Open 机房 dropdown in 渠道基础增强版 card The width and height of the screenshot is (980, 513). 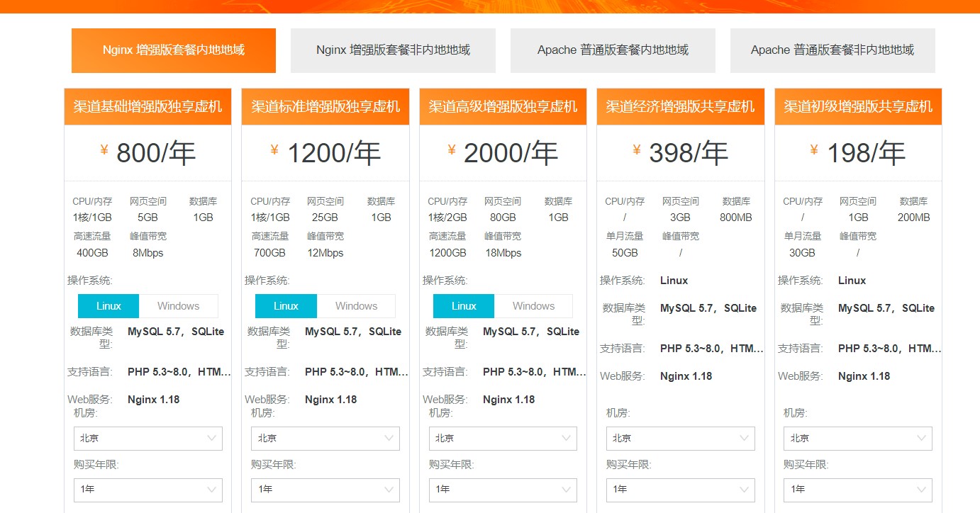(x=148, y=439)
